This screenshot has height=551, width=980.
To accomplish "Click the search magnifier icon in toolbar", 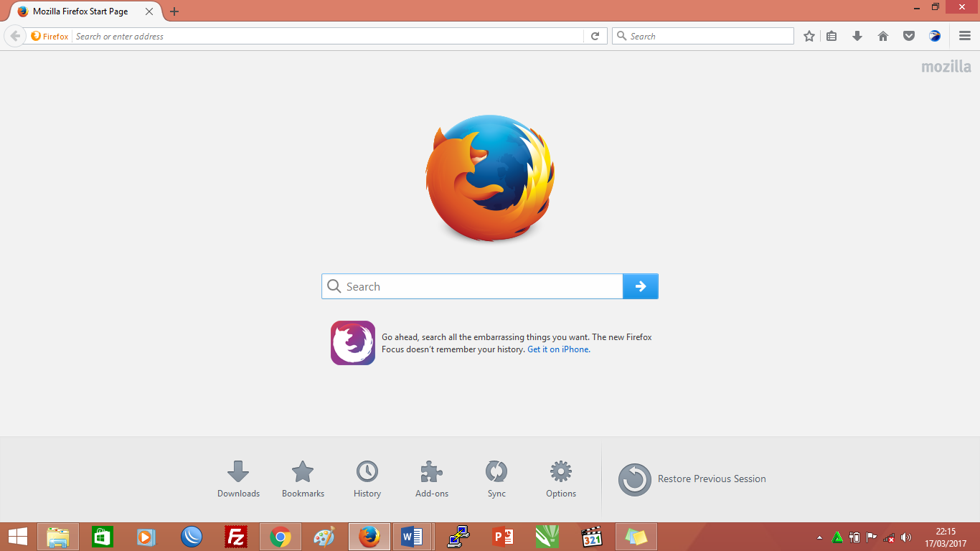I will 622,36.
